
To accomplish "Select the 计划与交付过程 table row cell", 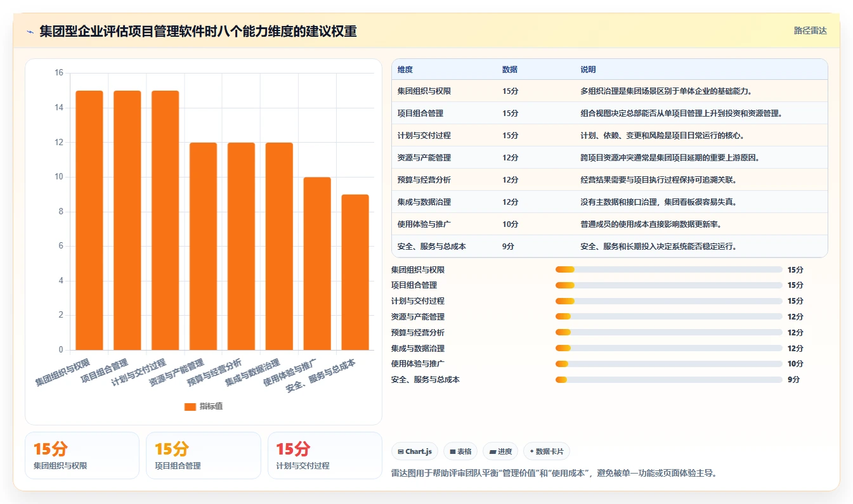I will pyautogui.click(x=424, y=136).
